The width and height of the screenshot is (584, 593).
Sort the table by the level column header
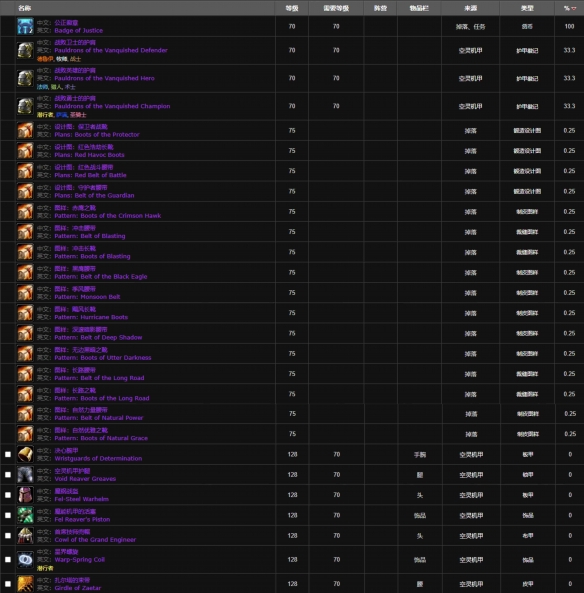[x=292, y=8]
